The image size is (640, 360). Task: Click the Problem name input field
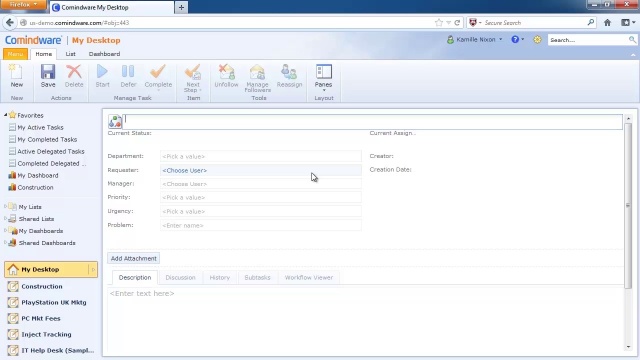260,225
